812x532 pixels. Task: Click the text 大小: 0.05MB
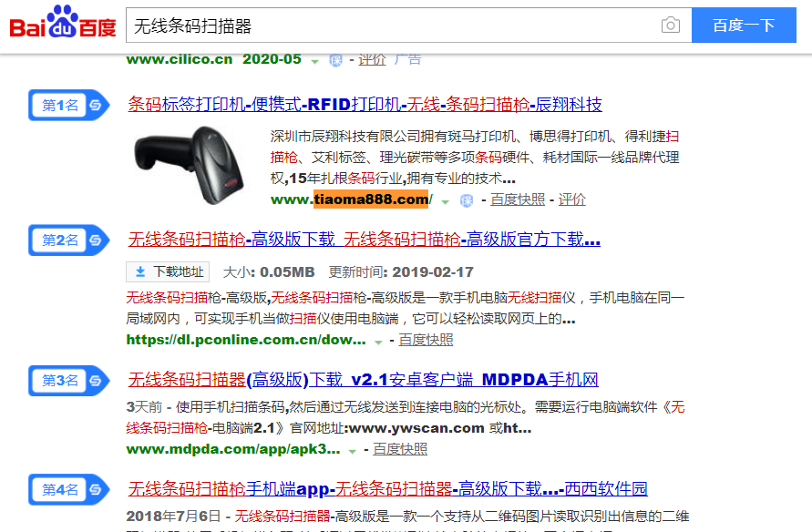point(268,271)
